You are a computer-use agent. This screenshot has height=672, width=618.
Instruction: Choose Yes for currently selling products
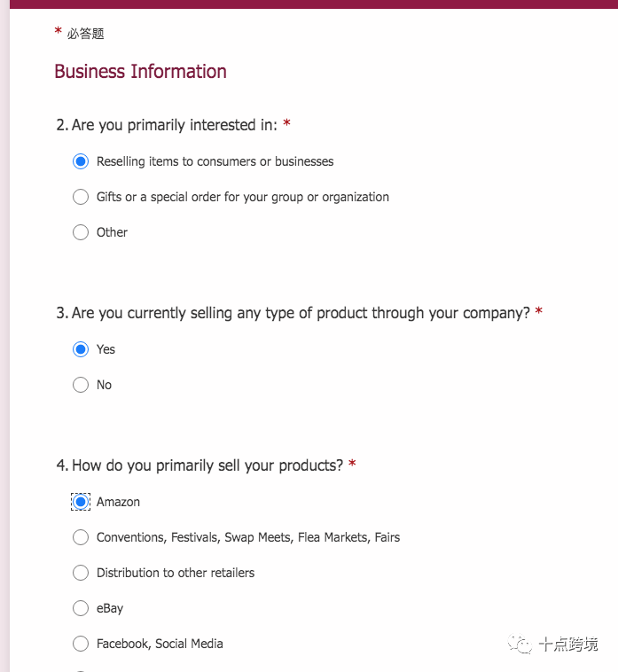click(x=81, y=349)
